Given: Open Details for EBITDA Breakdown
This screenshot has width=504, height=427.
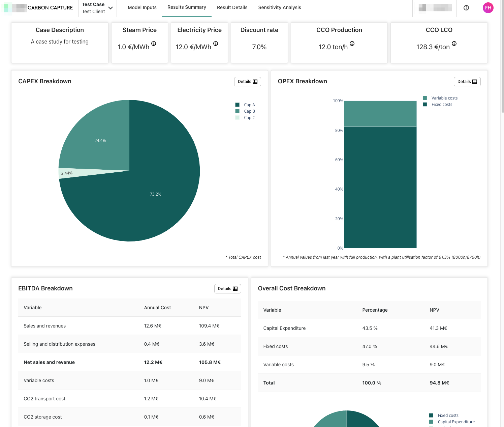Looking at the screenshot, I should 227,289.
